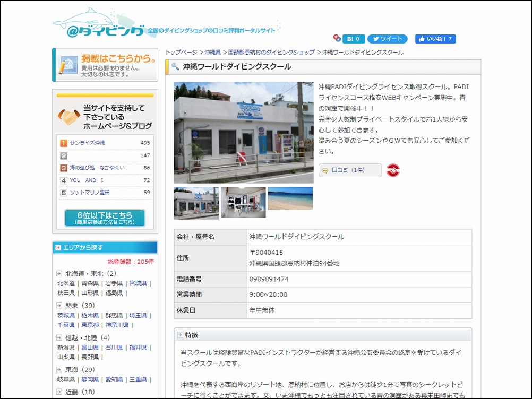Image resolution: width=532 pixels, height=399 pixels.
Task: Open the 口コミ（1件） reviews button
Action: [350, 170]
